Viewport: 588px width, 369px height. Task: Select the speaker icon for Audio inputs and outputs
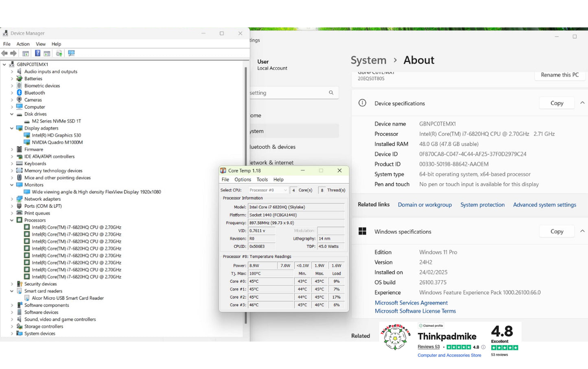(19, 72)
